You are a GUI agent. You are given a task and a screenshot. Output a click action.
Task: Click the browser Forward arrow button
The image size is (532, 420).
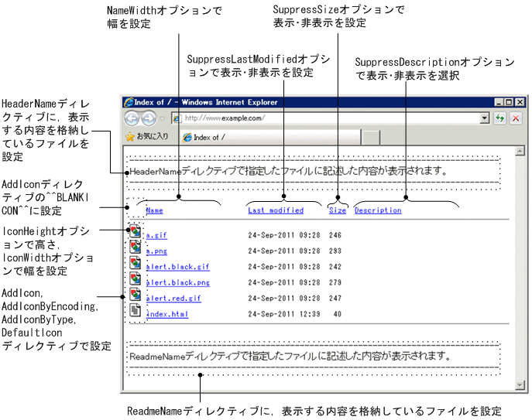click(x=149, y=118)
